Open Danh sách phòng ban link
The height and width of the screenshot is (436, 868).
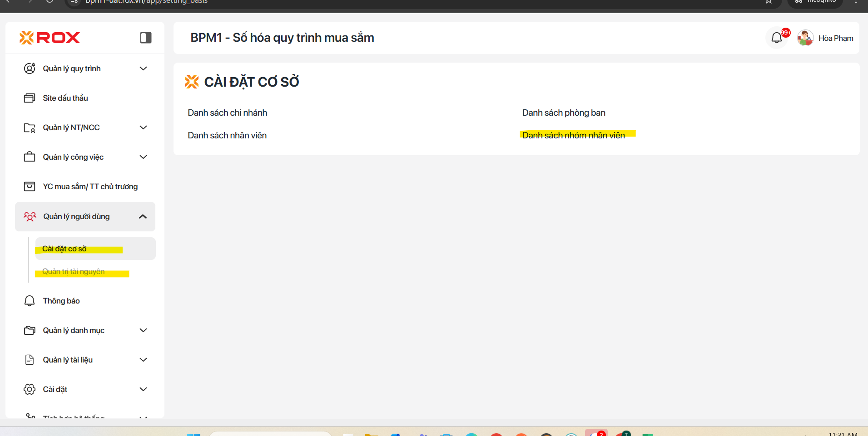(563, 113)
